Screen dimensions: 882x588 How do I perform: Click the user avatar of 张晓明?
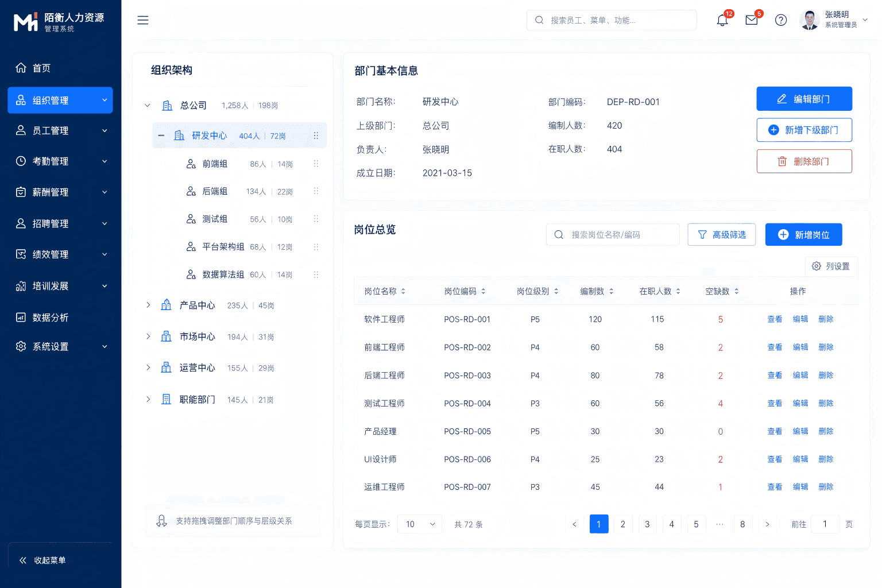coord(810,20)
